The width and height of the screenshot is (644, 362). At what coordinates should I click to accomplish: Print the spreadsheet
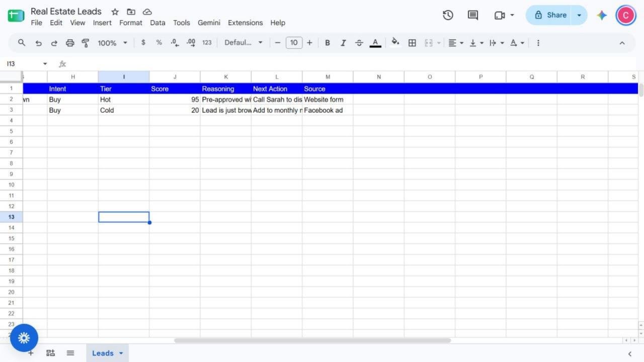pyautogui.click(x=70, y=43)
